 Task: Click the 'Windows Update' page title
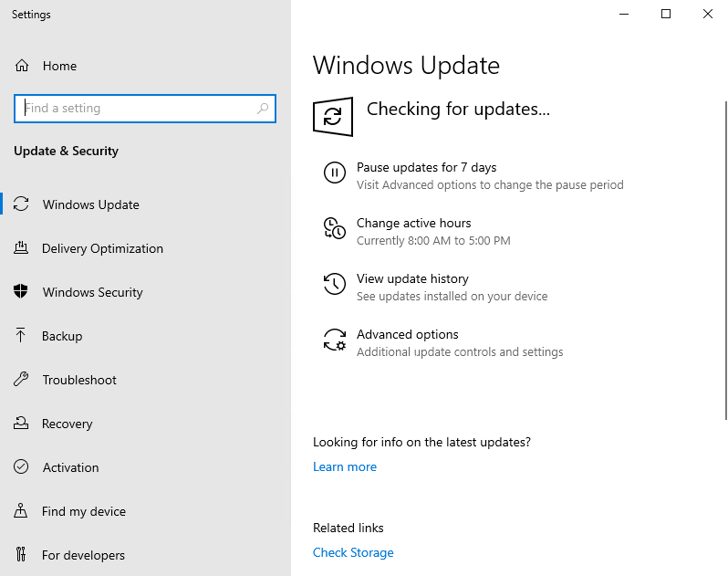point(406,66)
